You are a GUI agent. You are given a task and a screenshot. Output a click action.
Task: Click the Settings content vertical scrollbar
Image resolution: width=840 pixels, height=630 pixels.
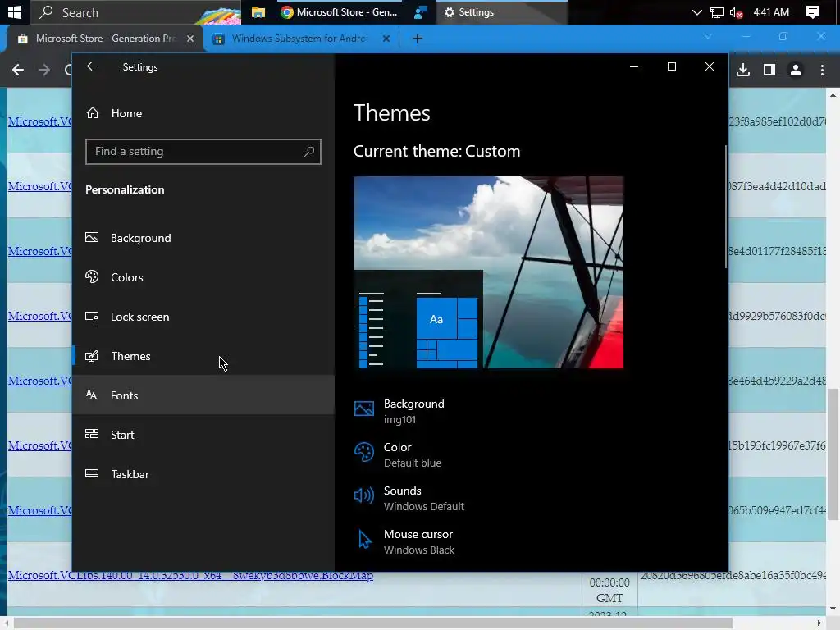pyautogui.click(x=726, y=206)
